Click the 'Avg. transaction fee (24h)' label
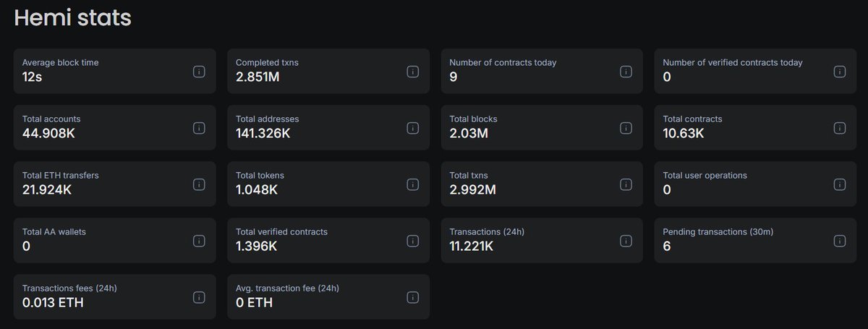The image size is (868, 329). (x=287, y=289)
